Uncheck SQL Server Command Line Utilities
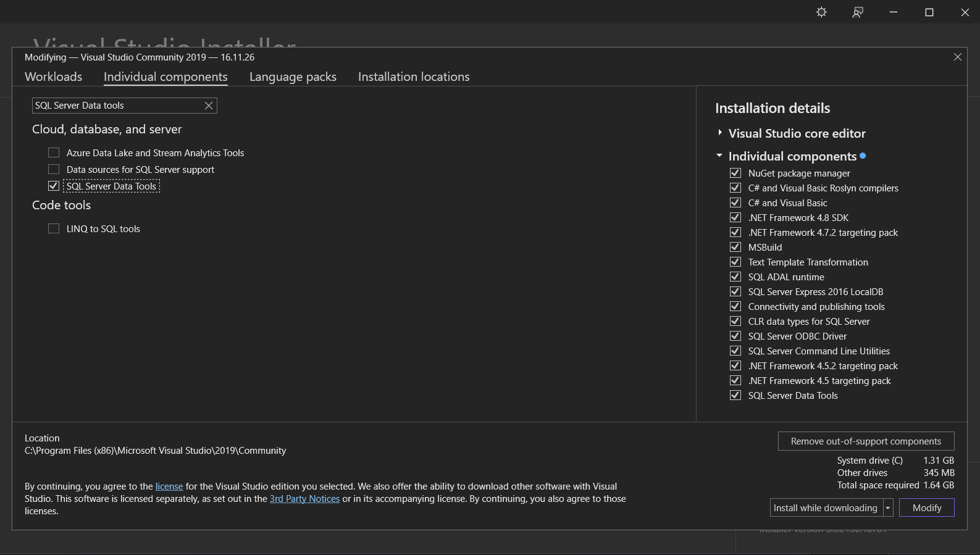This screenshot has height=555, width=980. coord(735,351)
